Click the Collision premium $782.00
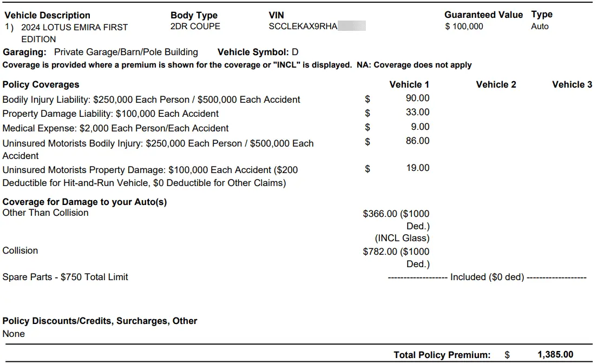This screenshot has width=597, height=364. 380,252
